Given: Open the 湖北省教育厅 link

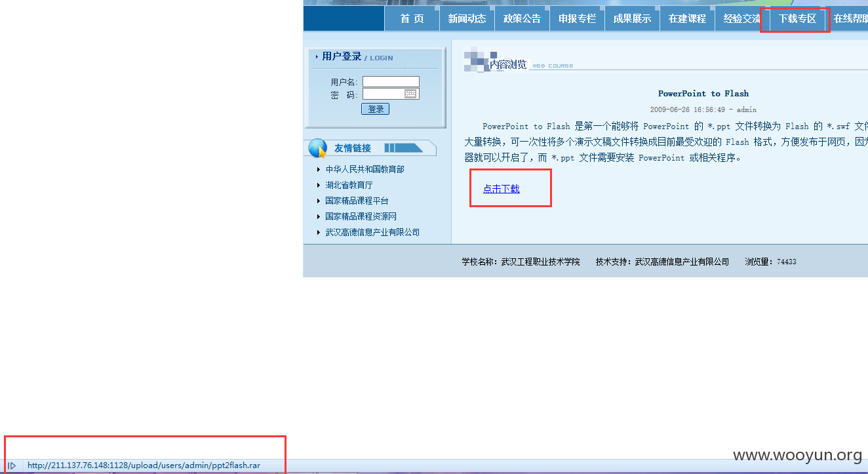Looking at the screenshot, I should pyautogui.click(x=349, y=185).
